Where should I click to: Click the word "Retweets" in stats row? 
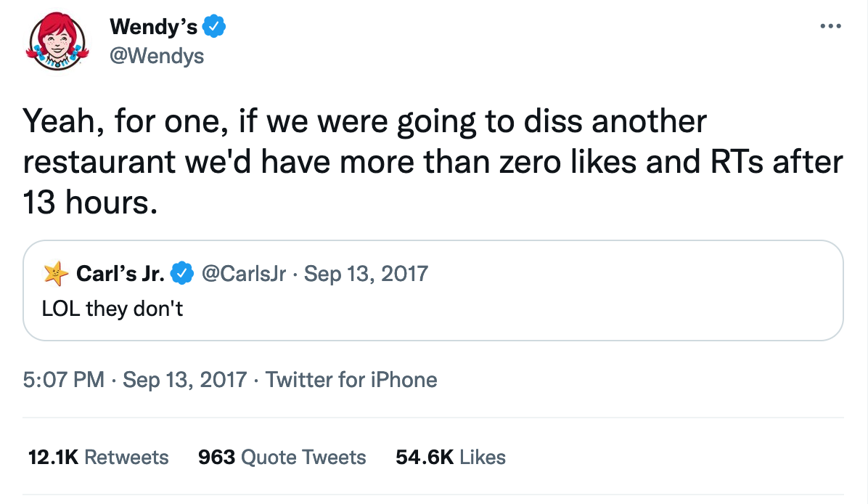pyautogui.click(x=126, y=457)
